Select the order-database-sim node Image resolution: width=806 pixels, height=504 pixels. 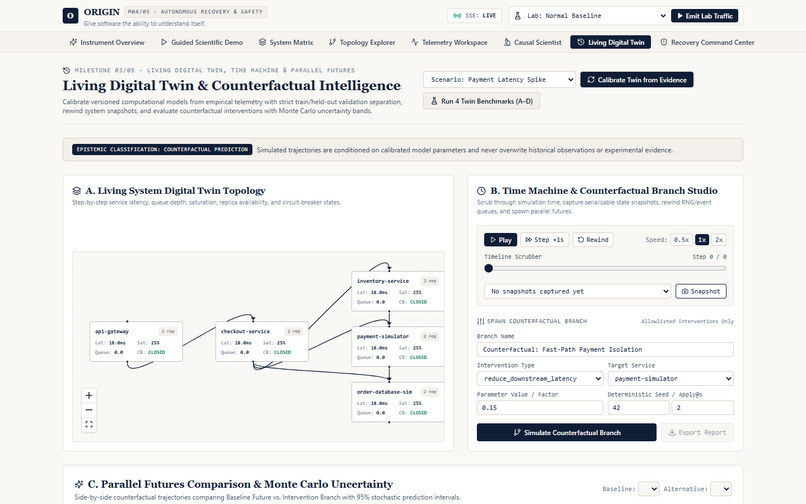[398, 402]
